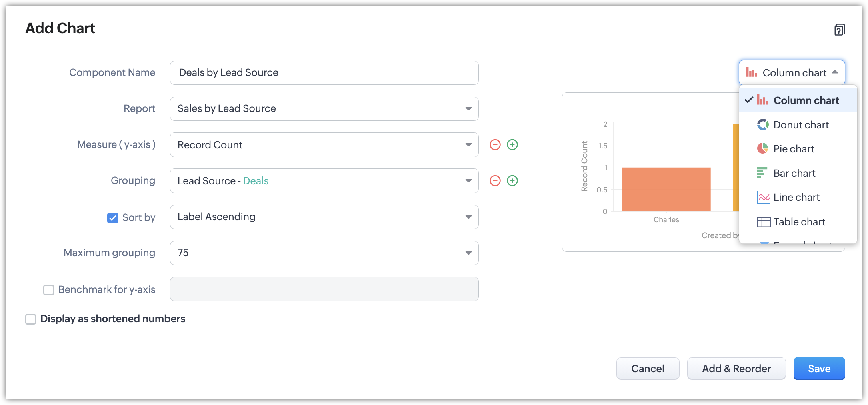This screenshot has width=868, height=405.
Task: Open the Report dropdown
Action: coord(324,109)
